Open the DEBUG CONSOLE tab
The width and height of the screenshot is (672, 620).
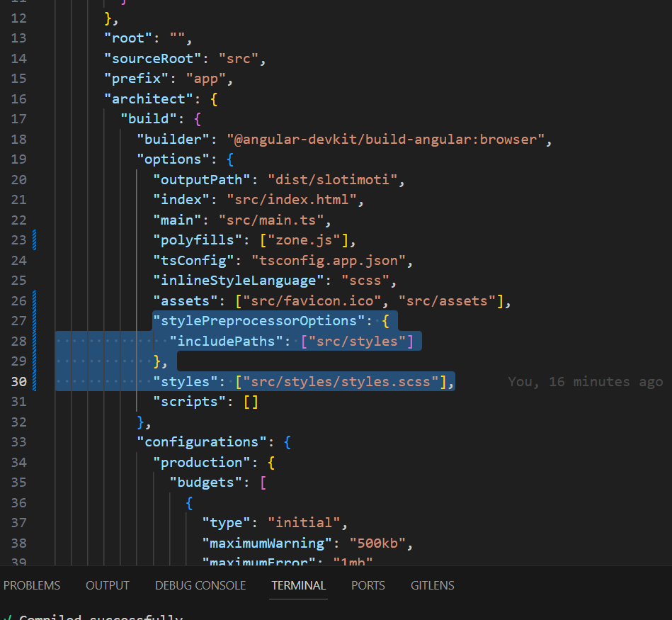tap(200, 585)
